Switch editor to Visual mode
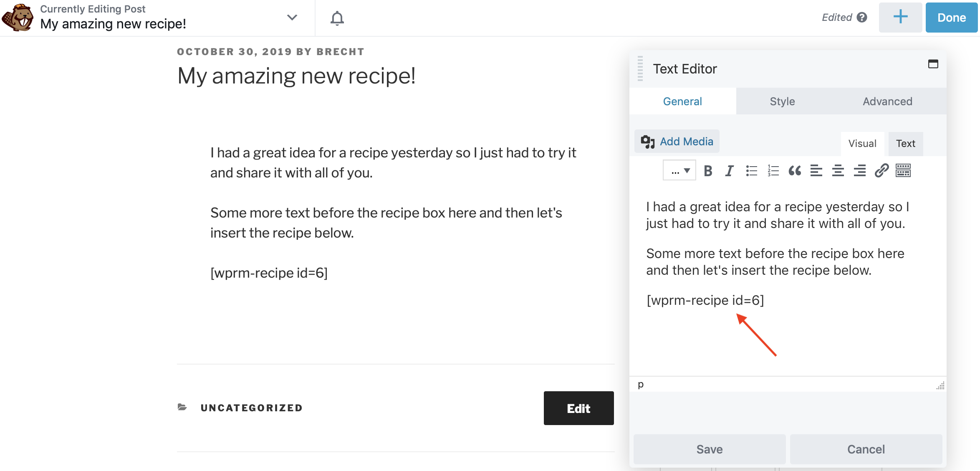The height and width of the screenshot is (471, 980). click(x=862, y=144)
